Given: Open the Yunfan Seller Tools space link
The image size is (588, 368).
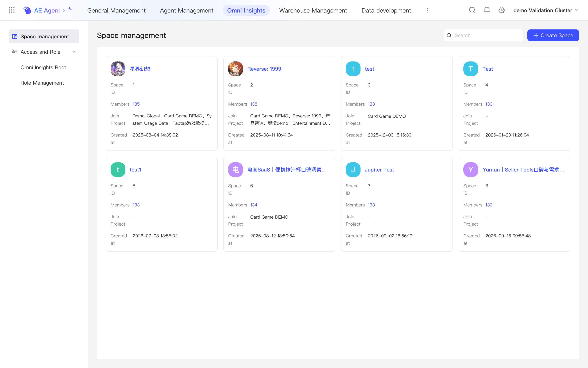Looking at the screenshot, I should coord(523,170).
